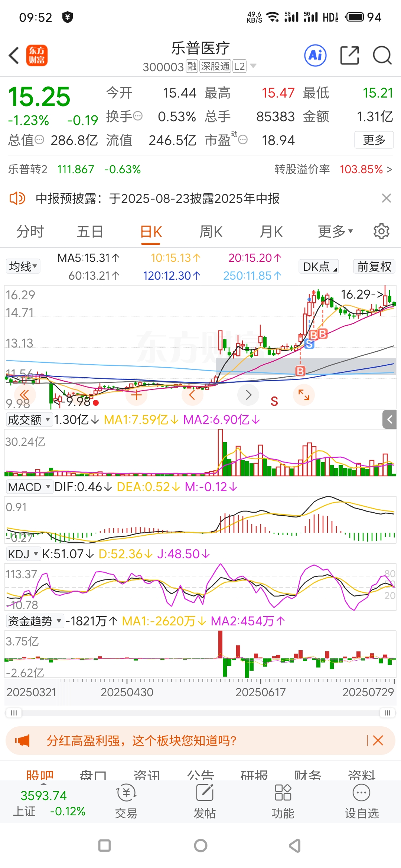401x868 pixels.
Task: Tap the plus zoom-in button on chart
Action: click(x=136, y=395)
